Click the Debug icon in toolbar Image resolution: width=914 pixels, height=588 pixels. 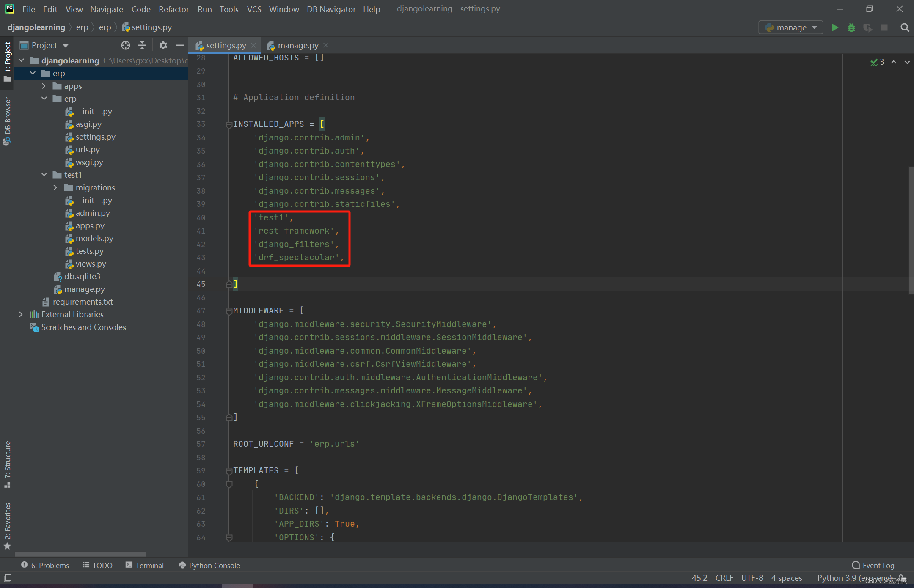tap(851, 27)
